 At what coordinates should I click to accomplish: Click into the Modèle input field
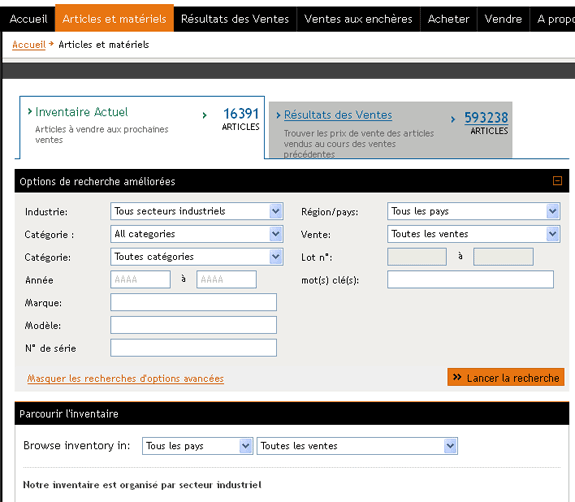point(193,325)
